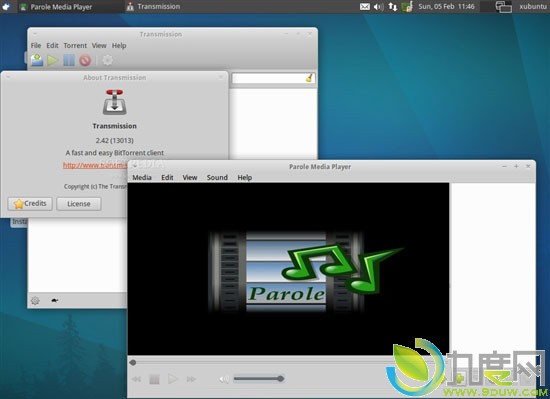Click the Start Torrent green play icon

pyautogui.click(x=53, y=60)
